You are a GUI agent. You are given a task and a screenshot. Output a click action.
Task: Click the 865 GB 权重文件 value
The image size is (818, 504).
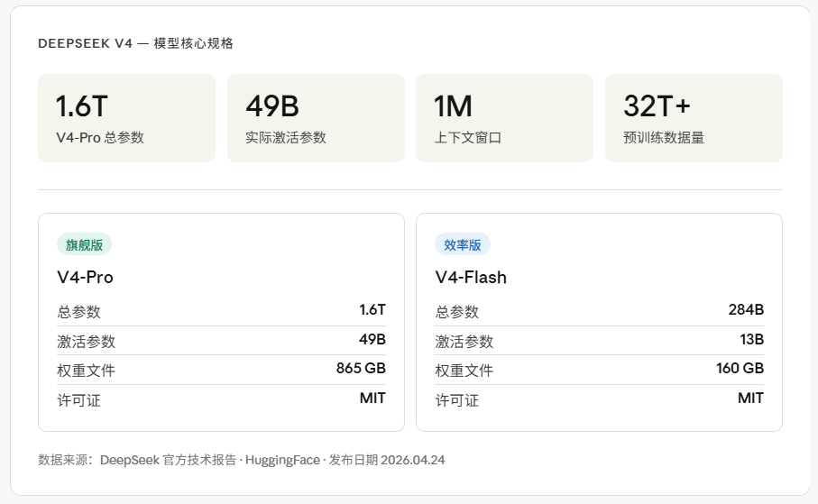tap(361, 369)
